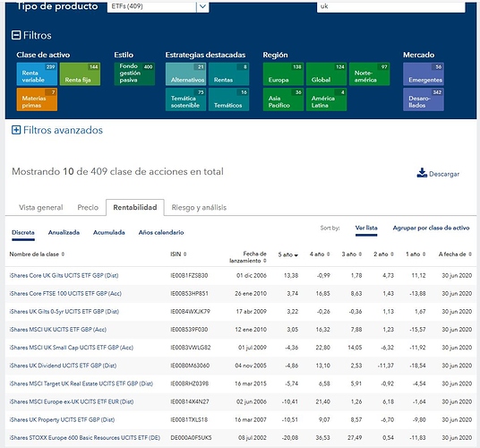Open the Riesgo y análisis tab
The width and height of the screenshot is (480, 448).
[x=199, y=208]
